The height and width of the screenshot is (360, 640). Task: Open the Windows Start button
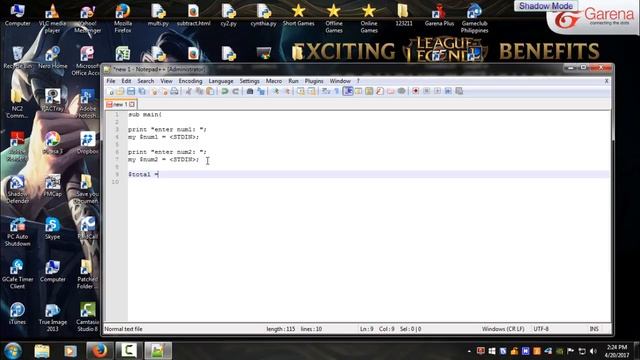pyautogui.click(x=13, y=351)
